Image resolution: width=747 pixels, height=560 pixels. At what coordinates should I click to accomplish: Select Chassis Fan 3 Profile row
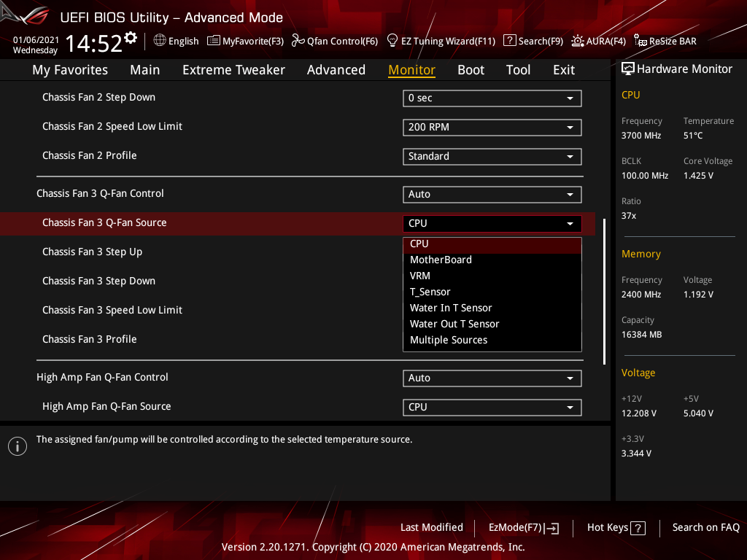click(90, 339)
